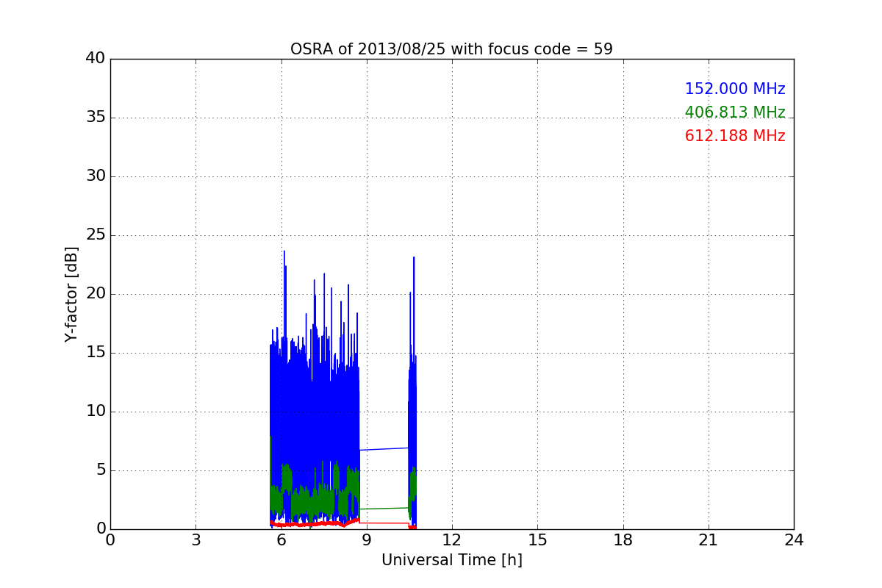Click the y-axis tick label 25

click(x=96, y=235)
